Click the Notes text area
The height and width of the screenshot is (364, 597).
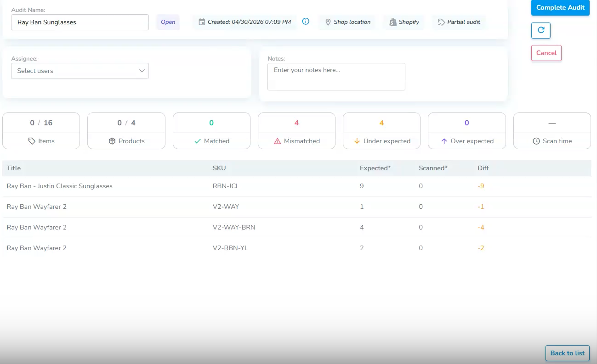pos(336,77)
